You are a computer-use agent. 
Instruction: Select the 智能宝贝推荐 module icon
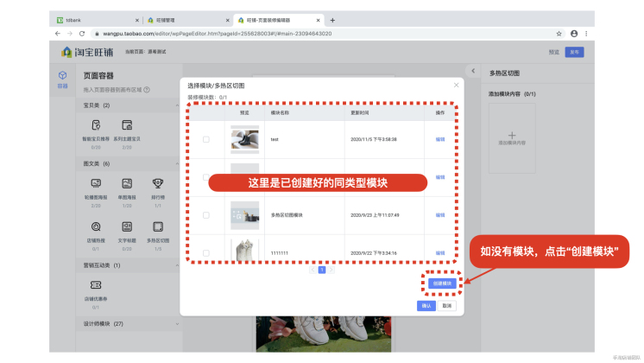click(x=96, y=125)
